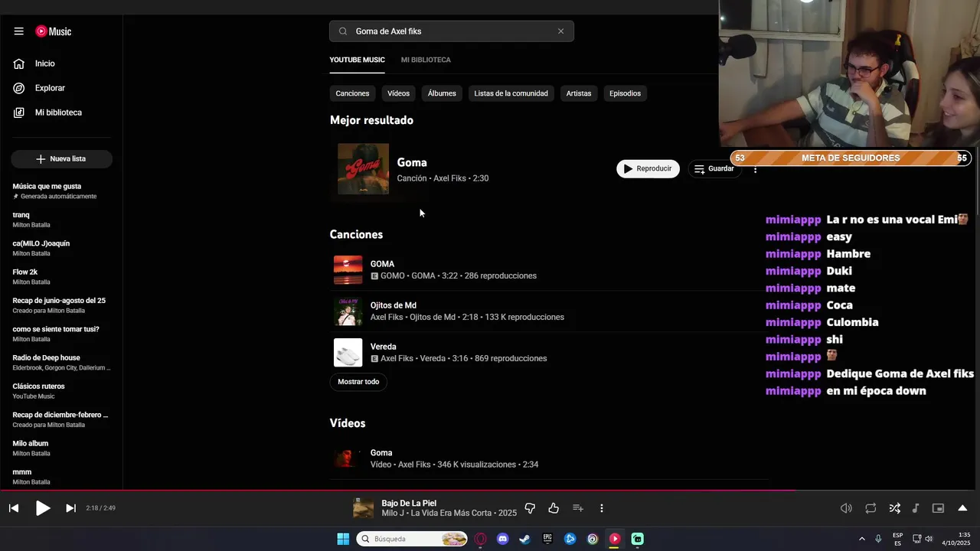Filter results by Vídeos chip
Image resolution: width=980 pixels, height=551 pixels.
pos(398,93)
